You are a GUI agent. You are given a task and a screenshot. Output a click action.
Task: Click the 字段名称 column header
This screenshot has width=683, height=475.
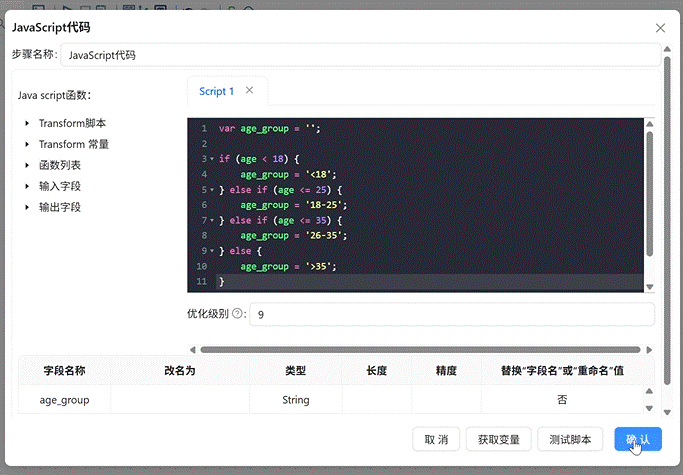coord(64,371)
